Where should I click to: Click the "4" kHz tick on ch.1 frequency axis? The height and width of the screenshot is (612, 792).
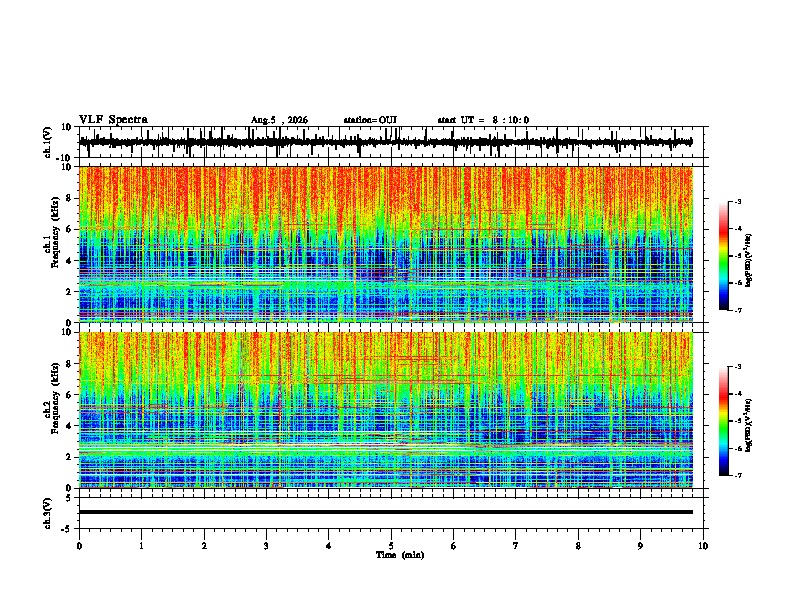(x=68, y=261)
